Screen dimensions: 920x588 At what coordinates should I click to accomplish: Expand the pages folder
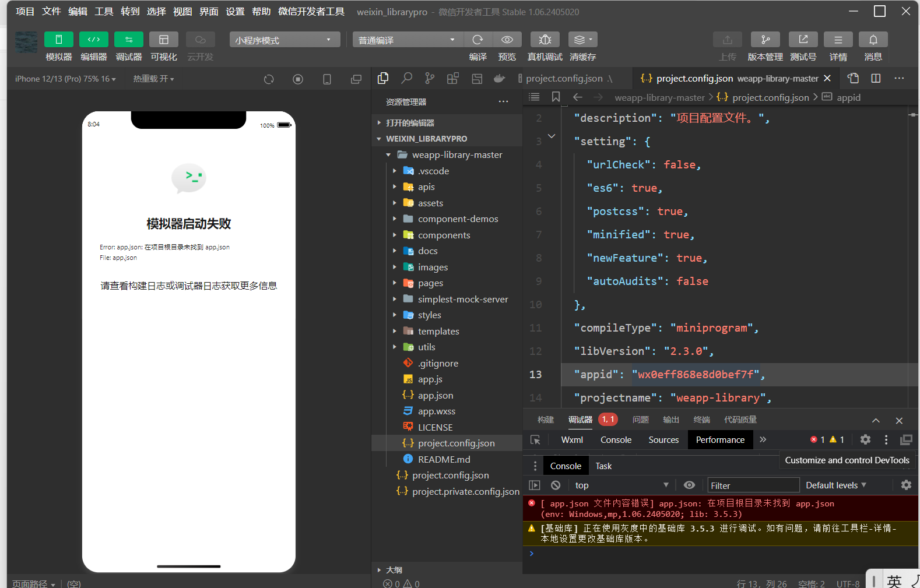447,283
